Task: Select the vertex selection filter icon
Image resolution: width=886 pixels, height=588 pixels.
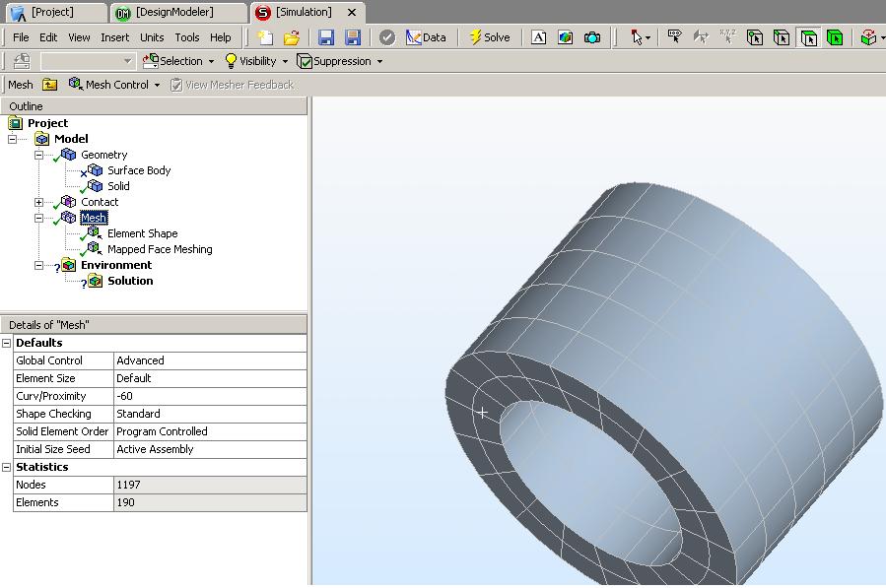Action: coord(755,37)
